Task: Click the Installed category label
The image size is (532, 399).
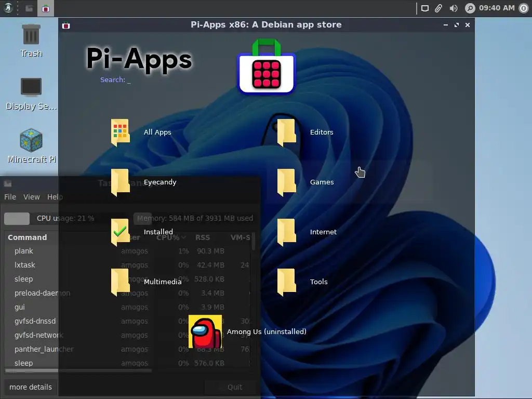Action: [158, 232]
